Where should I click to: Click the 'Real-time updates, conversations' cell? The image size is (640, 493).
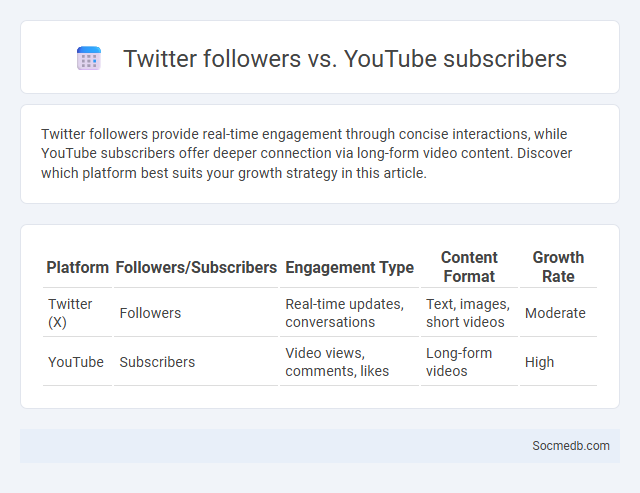349,313
